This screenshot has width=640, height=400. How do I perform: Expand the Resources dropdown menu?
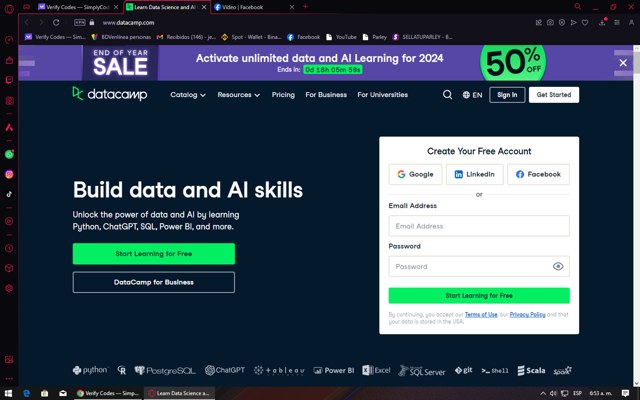pyautogui.click(x=238, y=95)
